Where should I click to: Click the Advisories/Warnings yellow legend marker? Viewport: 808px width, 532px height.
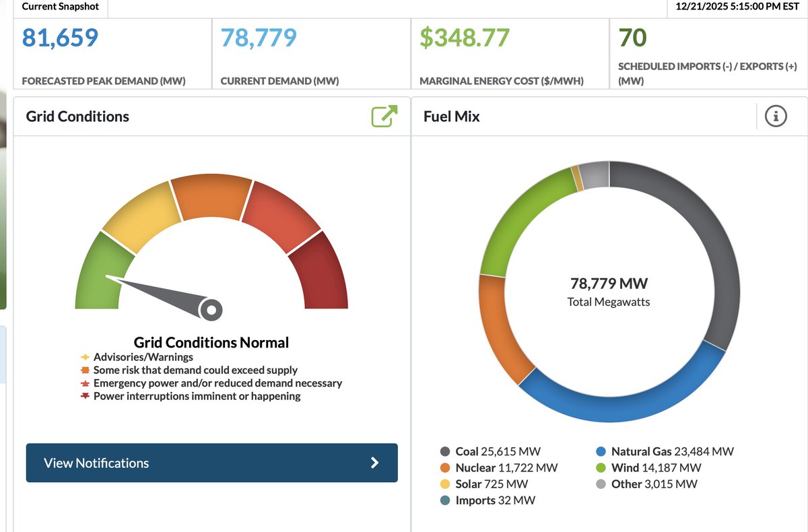(x=85, y=358)
